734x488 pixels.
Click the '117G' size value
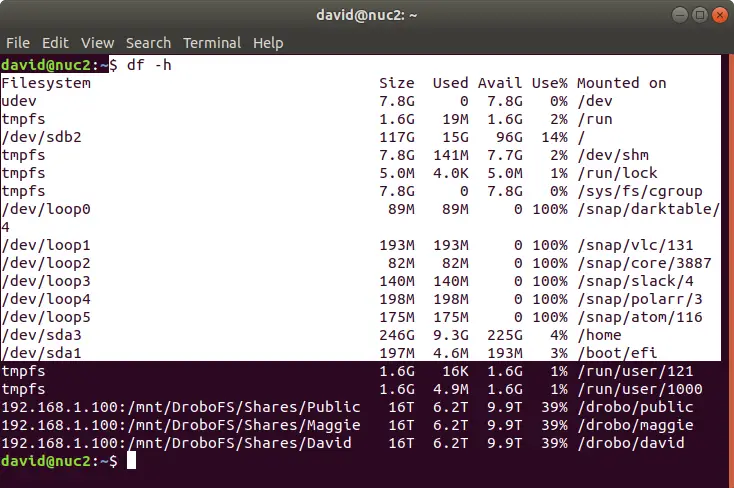click(397, 137)
